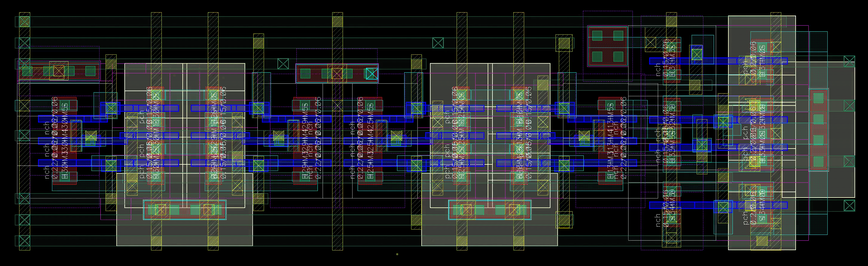This screenshot has height=266, width=868.
Task: Select the top-center horizontal tap strip
Action: coord(337,74)
